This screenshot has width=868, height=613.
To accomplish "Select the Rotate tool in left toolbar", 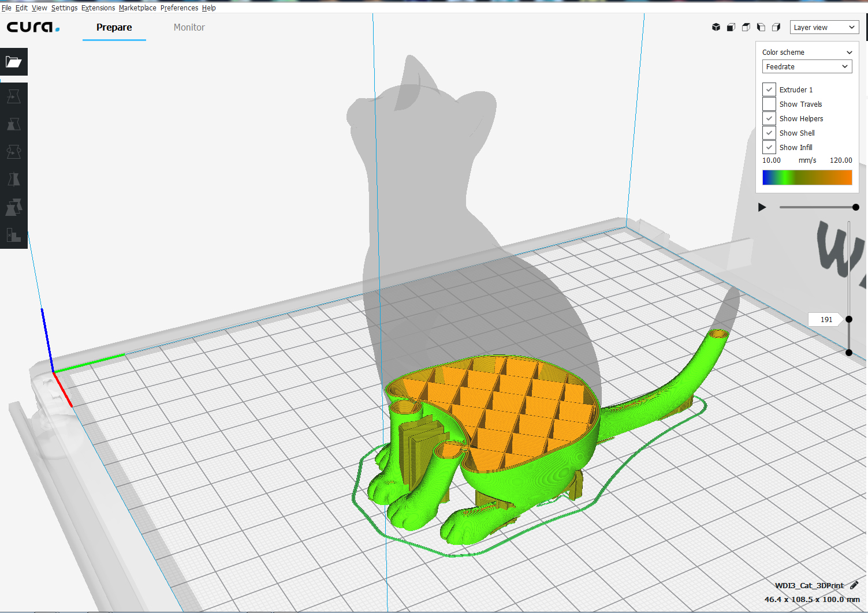I will click(14, 152).
